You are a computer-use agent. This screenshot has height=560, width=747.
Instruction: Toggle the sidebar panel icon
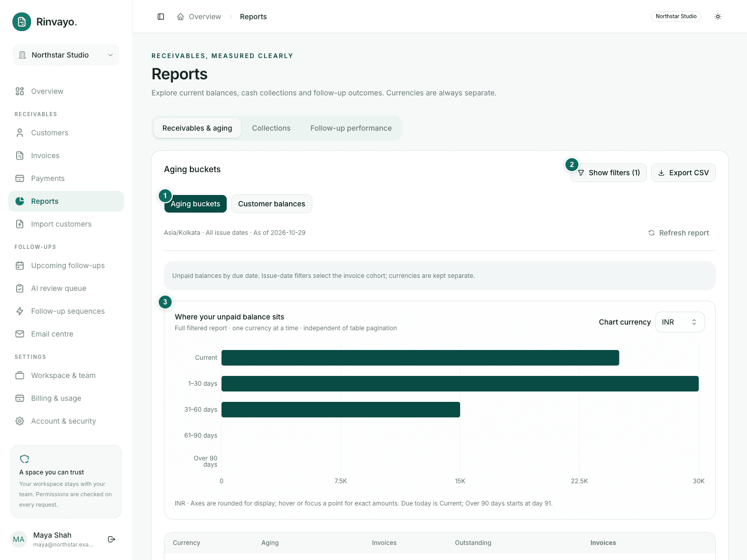[x=161, y=17]
